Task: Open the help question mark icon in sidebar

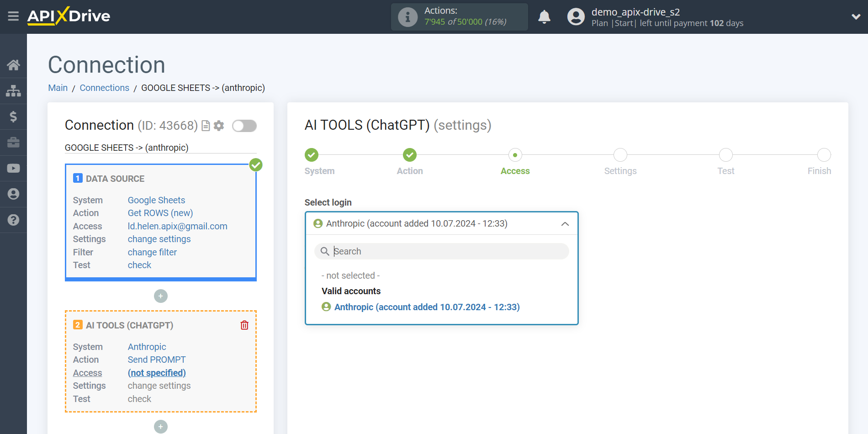Action: 13,220
